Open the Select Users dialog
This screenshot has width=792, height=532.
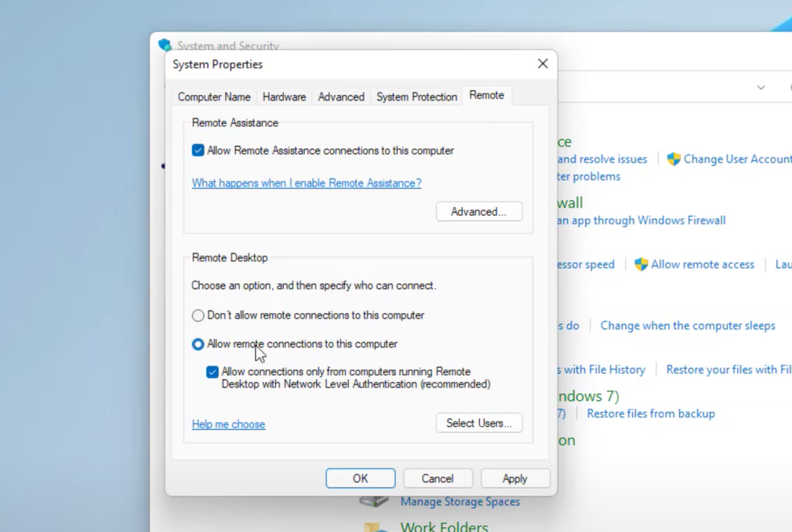click(479, 423)
